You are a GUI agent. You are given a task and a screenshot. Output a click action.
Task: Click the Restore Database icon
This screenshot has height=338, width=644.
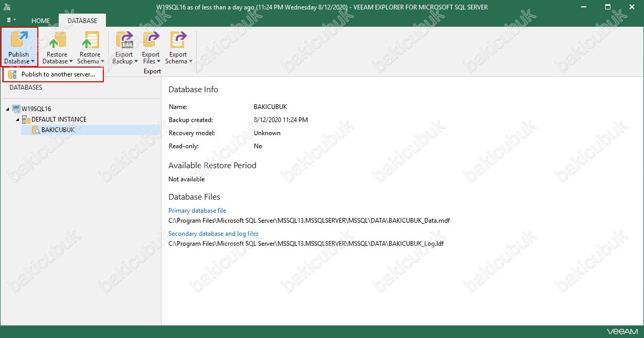[x=57, y=40]
